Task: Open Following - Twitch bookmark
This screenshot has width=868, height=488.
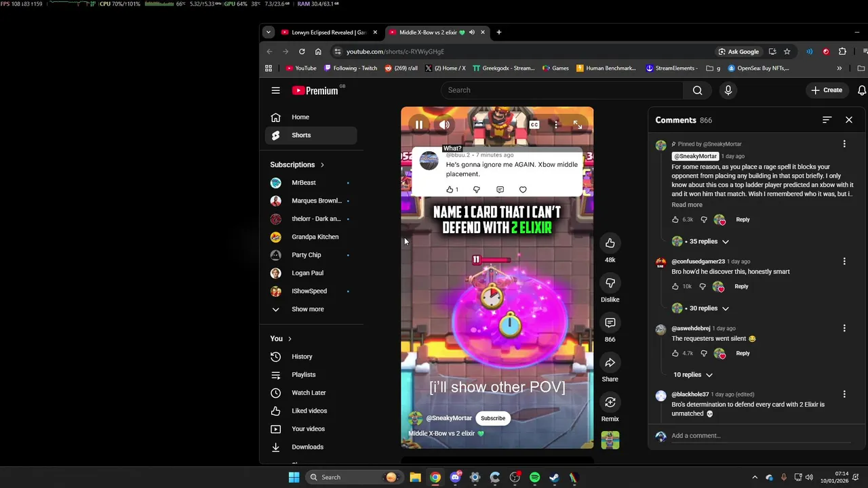Action: (x=351, y=68)
